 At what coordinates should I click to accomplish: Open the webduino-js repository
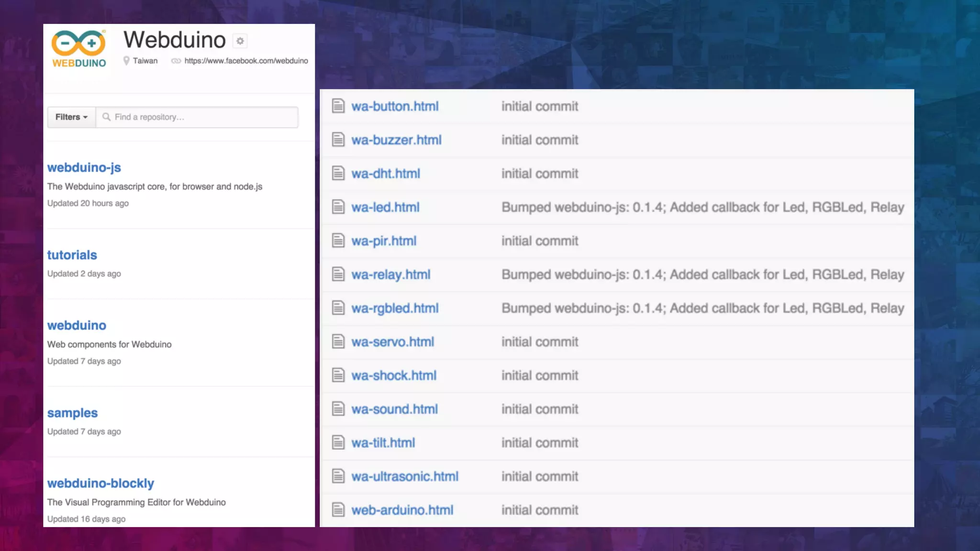click(84, 167)
